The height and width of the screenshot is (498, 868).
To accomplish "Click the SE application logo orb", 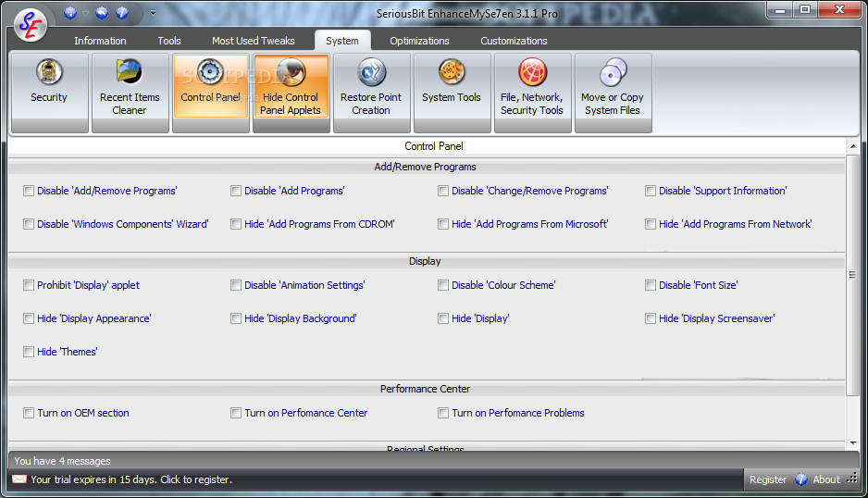I will point(30,25).
